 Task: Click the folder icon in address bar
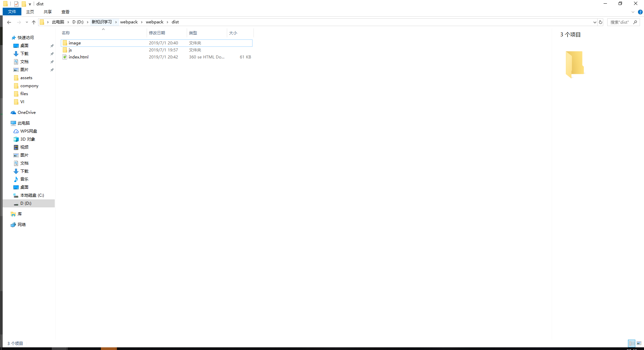point(42,22)
